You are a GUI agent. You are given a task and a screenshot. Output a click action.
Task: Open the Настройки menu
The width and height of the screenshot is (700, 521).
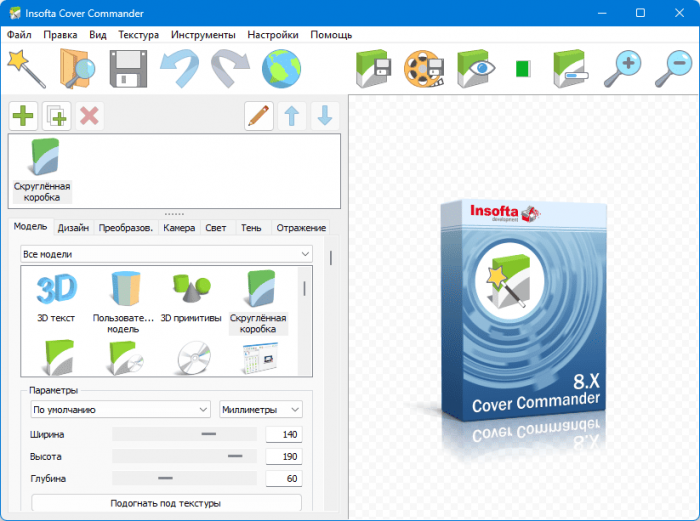pos(273,35)
